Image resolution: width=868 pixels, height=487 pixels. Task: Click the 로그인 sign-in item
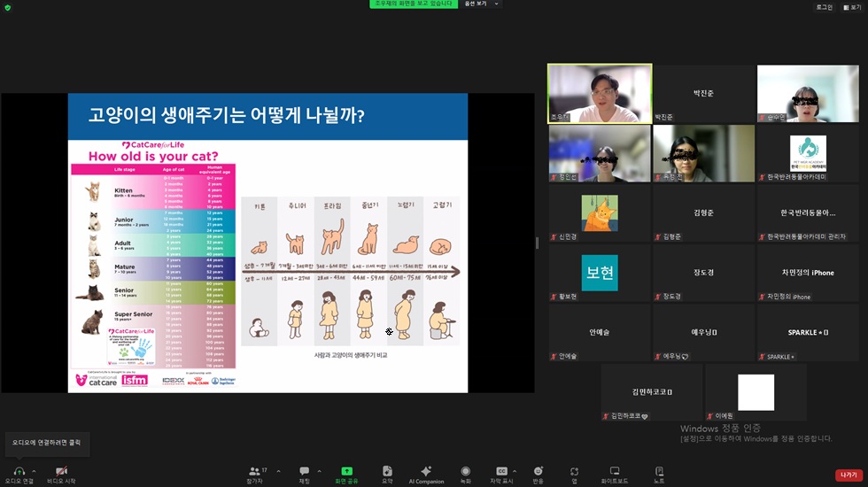coord(825,7)
